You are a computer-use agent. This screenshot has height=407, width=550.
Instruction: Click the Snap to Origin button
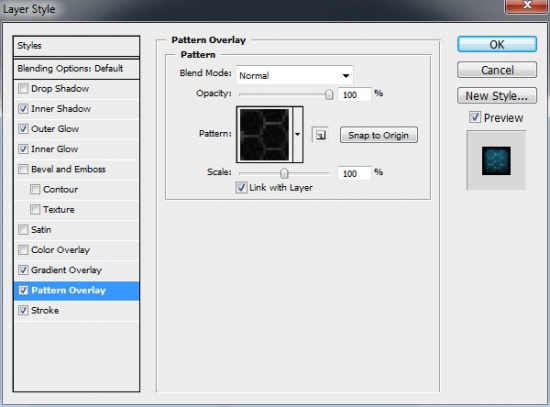pyautogui.click(x=378, y=135)
